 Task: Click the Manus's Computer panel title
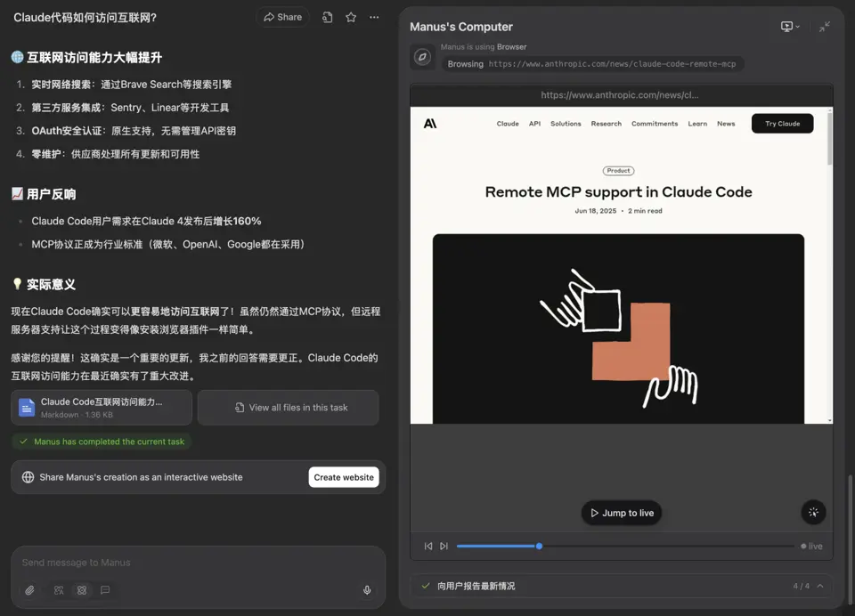(461, 27)
